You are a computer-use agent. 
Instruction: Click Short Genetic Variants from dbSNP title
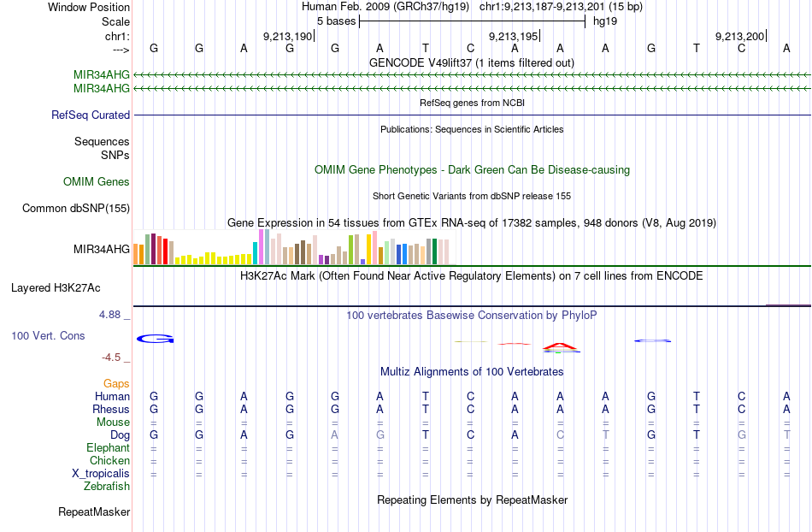click(x=472, y=196)
